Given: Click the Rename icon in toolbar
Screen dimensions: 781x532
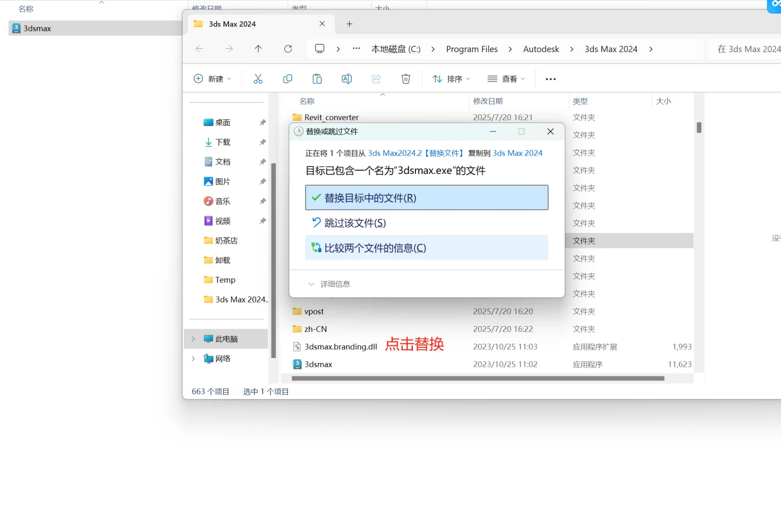Looking at the screenshot, I should point(346,79).
